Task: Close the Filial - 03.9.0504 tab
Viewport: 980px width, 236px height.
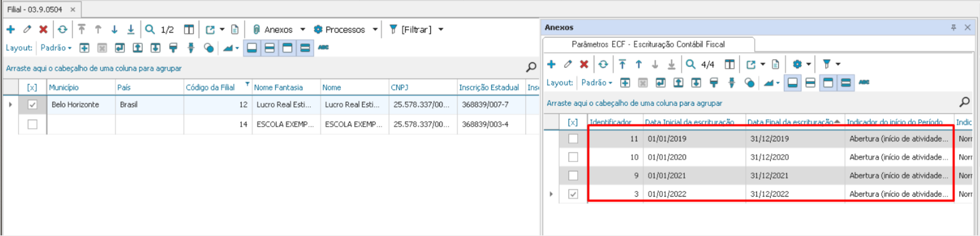Action: 73,10
